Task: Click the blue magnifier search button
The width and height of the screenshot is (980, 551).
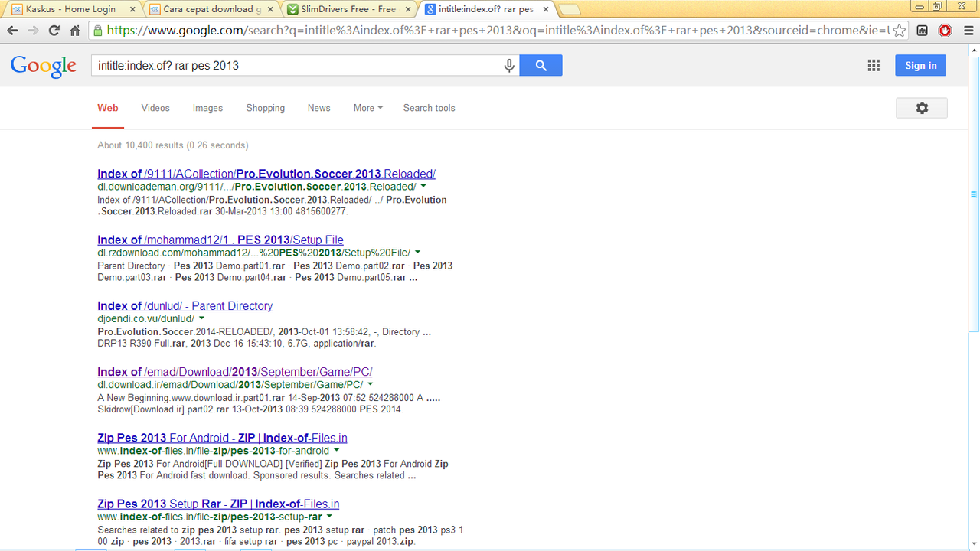Action: point(541,66)
